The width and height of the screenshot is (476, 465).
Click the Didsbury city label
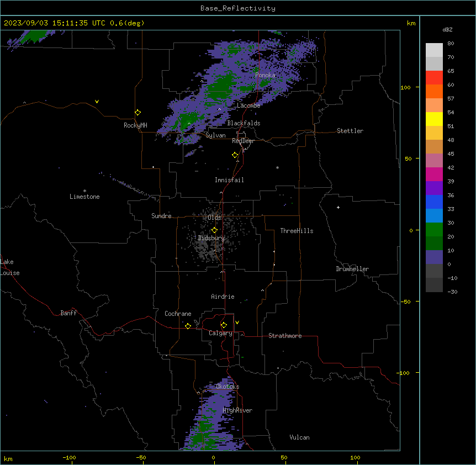pos(211,238)
